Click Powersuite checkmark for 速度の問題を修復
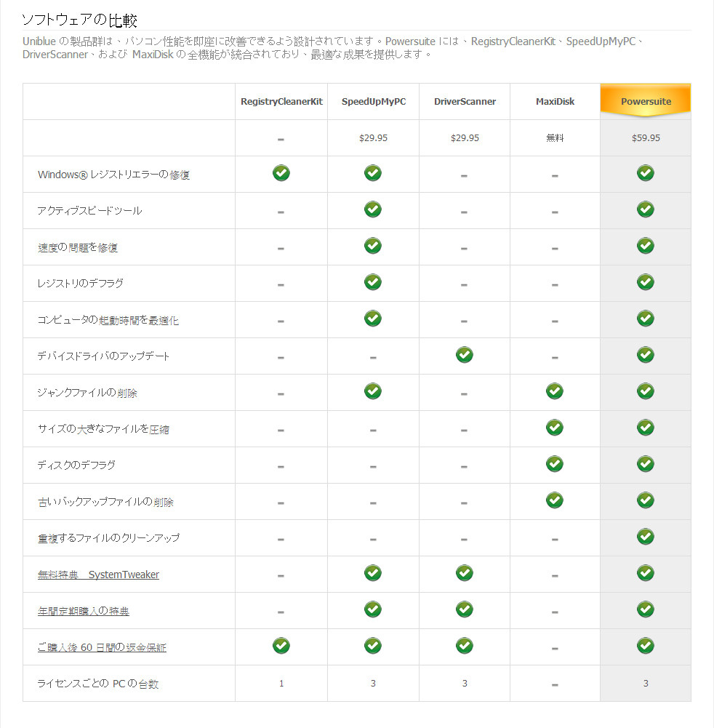Screen dimensions: 714x728 point(646,246)
